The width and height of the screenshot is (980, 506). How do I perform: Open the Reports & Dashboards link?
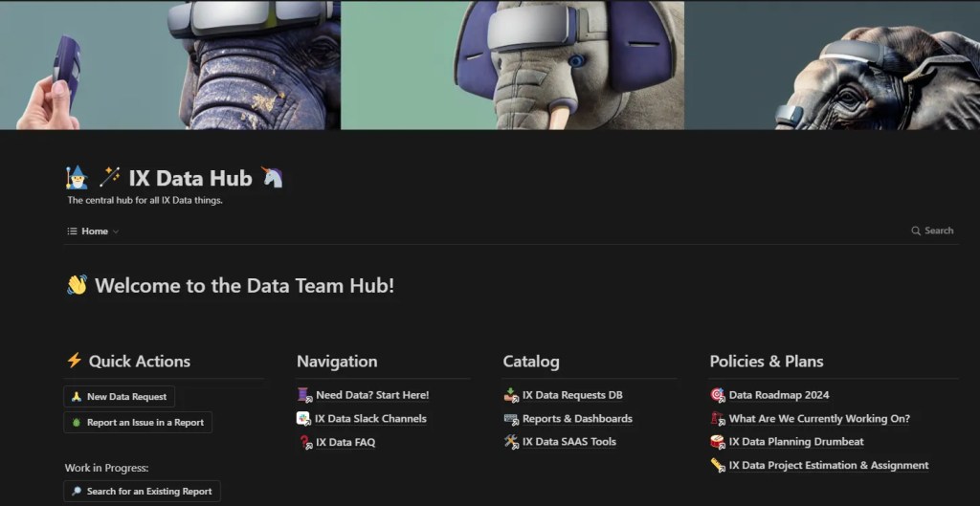577,419
